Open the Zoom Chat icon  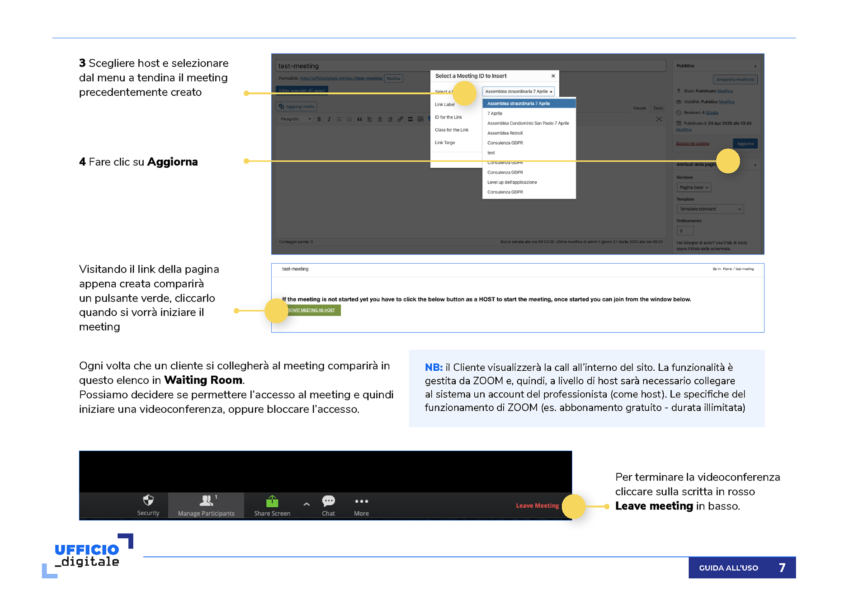328,501
